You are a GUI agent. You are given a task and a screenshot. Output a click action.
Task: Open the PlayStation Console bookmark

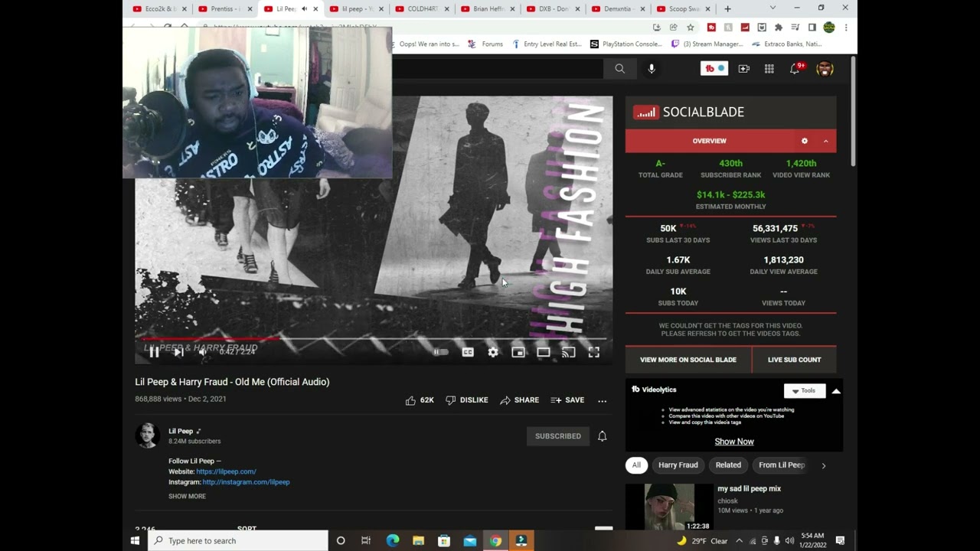coord(626,44)
